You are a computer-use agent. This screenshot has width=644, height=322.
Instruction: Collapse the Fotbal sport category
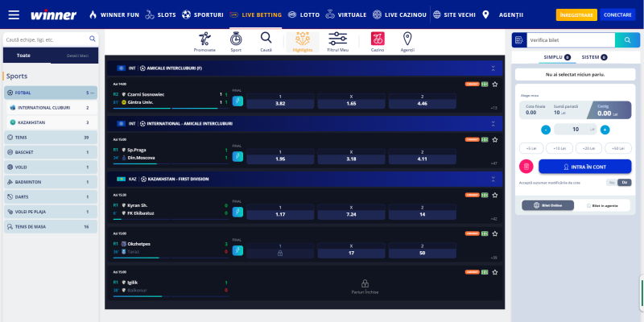[51, 93]
